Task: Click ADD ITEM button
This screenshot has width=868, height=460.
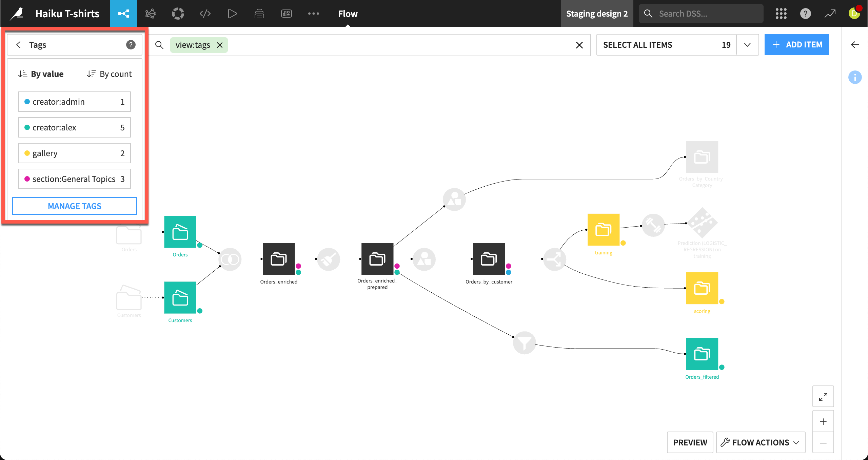Action: [798, 44]
